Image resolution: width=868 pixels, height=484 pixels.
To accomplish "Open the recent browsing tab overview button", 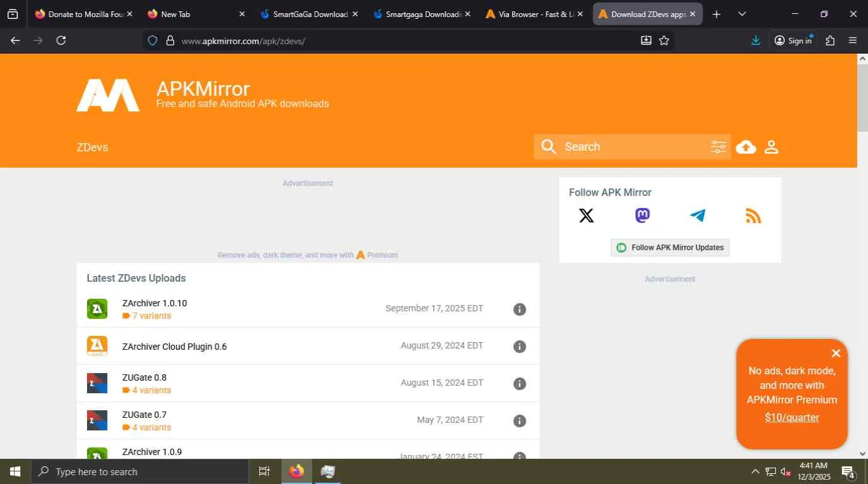I will click(x=13, y=14).
